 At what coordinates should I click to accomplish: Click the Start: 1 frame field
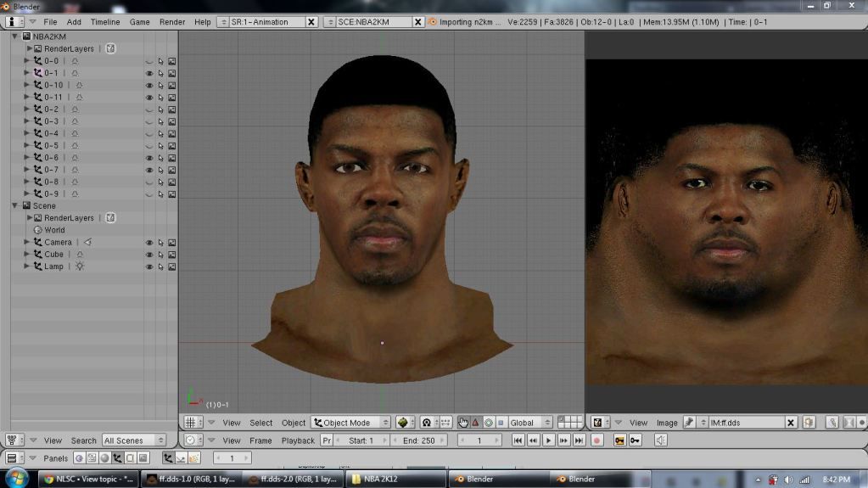coord(361,440)
